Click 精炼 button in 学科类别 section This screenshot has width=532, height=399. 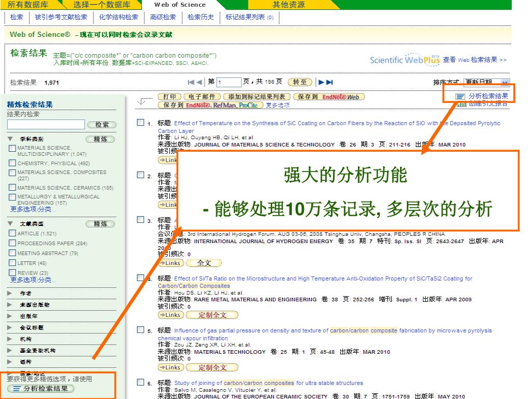point(100,139)
